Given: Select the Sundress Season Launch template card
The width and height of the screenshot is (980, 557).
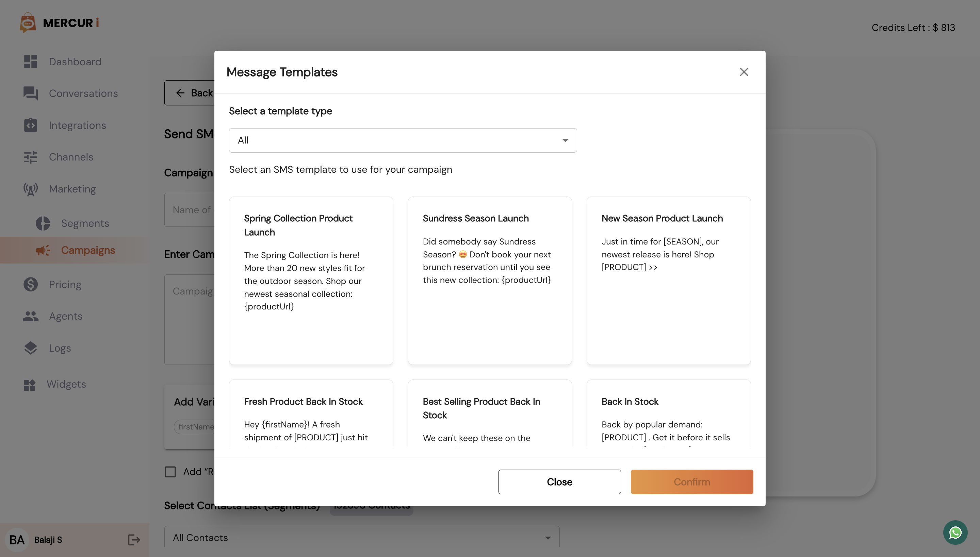Looking at the screenshot, I should click(x=490, y=281).
